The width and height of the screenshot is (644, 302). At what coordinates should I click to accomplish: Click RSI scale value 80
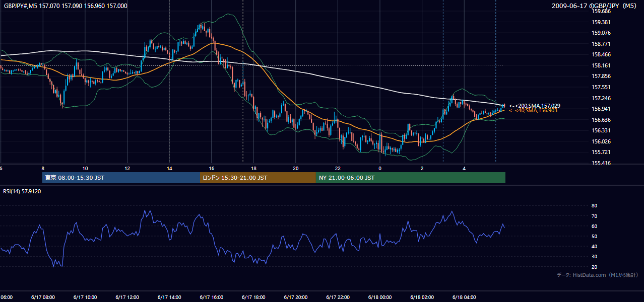click(594, 206)
